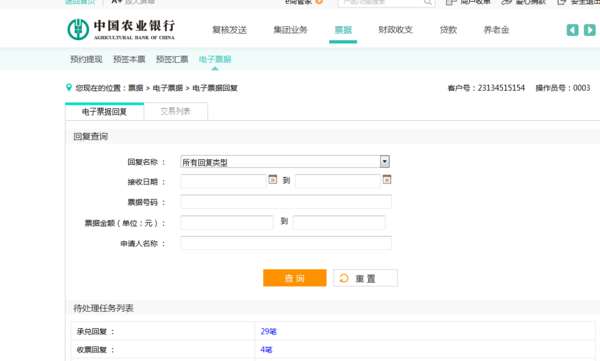Click 电子票据 in the breadcrumb path
Screen dimensions: 600x361
point(168,88)
